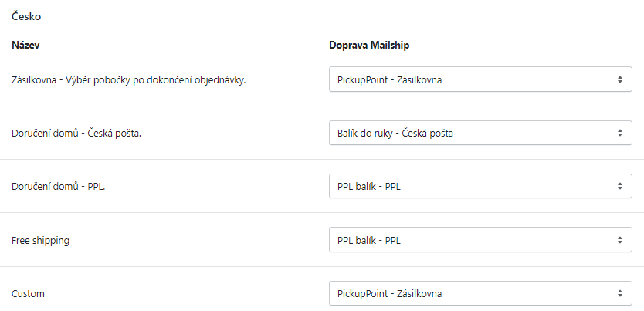The height and width of the screenshot is (311, 644).
Task: Click the arrow icon on the Zásilkovna row's select
Action: point(619,79)
